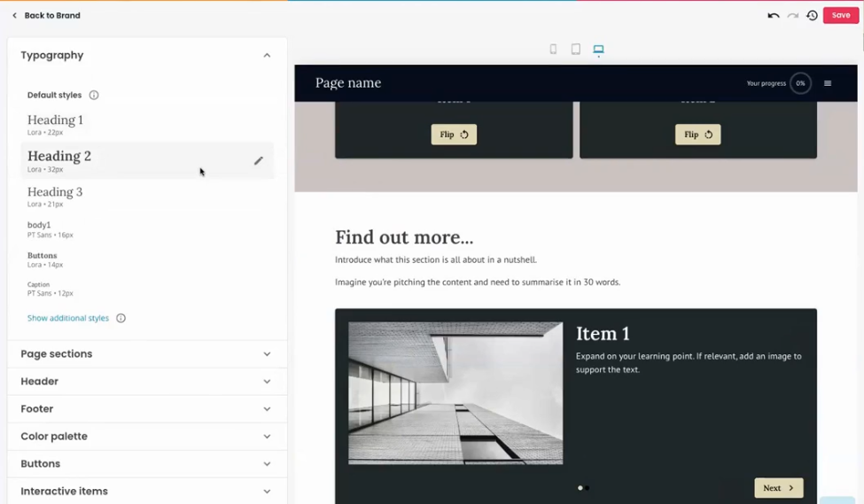Click the Item 1 heading
This screenshot has height=504, width=864.
(x=603, y=333)
